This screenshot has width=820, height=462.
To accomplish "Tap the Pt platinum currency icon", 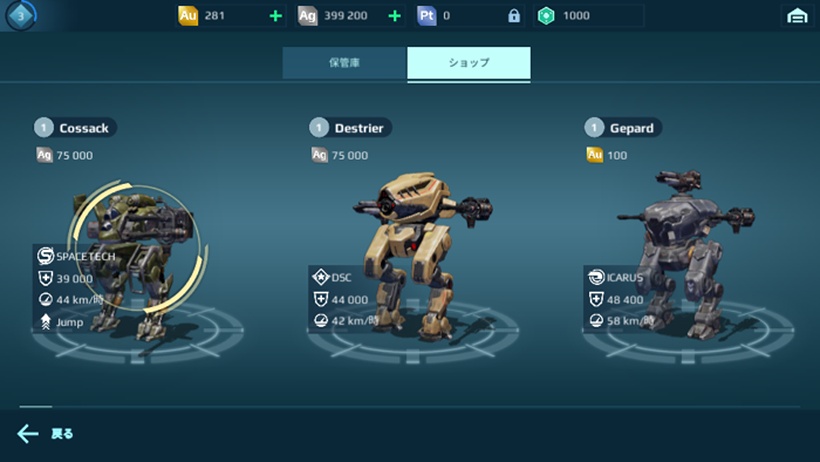I will pyautogui.click(x=427, y=16).
